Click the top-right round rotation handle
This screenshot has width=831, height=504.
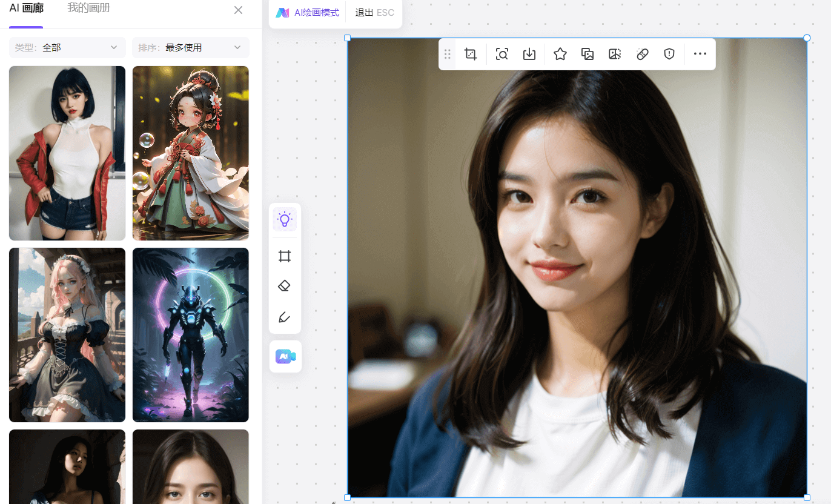tap(807, 38)
